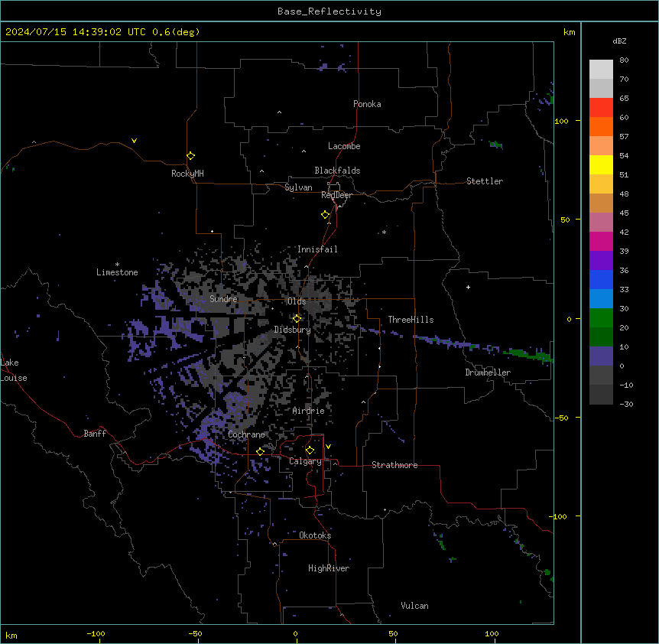Select the Didsbury label
659x644 pixels.
[293, 330]
